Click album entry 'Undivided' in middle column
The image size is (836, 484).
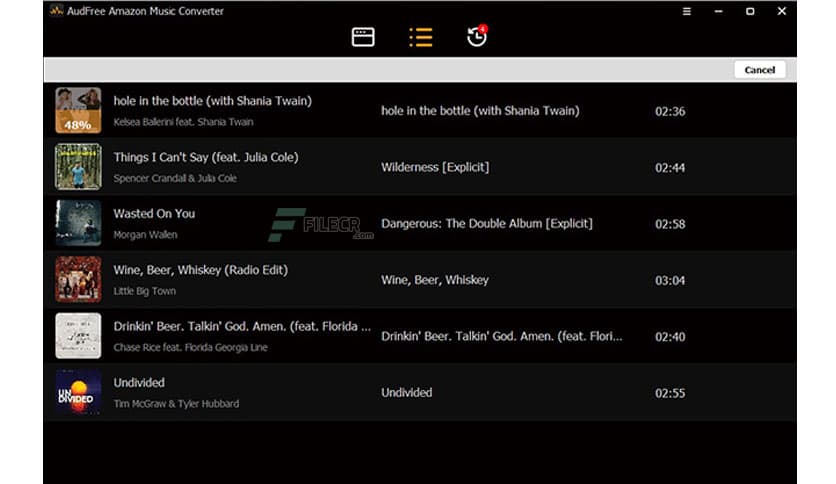[x=406, y=393]
